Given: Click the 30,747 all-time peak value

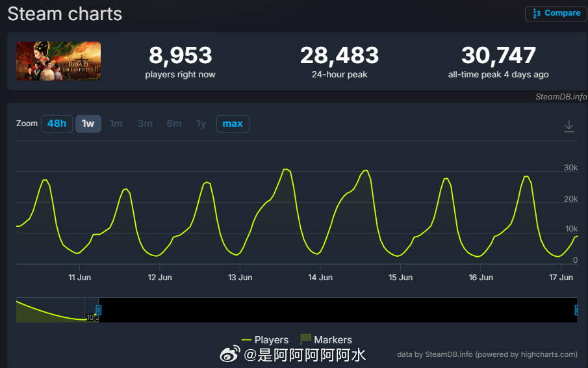Looking at the screenshot, I should [x=498, y=55].
